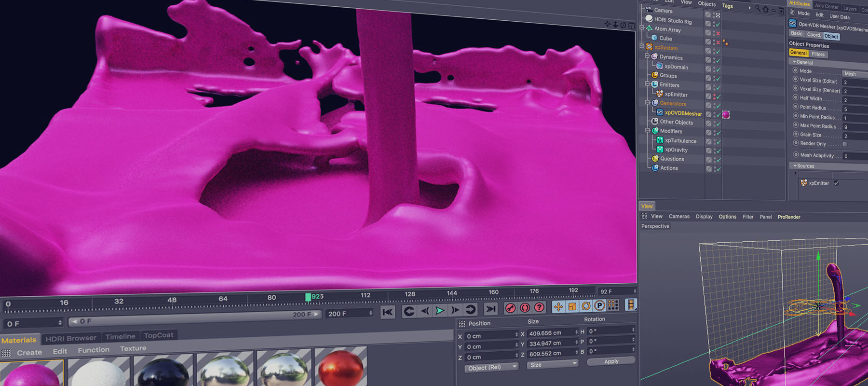Collapse the Sources section triangle
Viewport: 868px width, 386px height.
coord(795,165)
